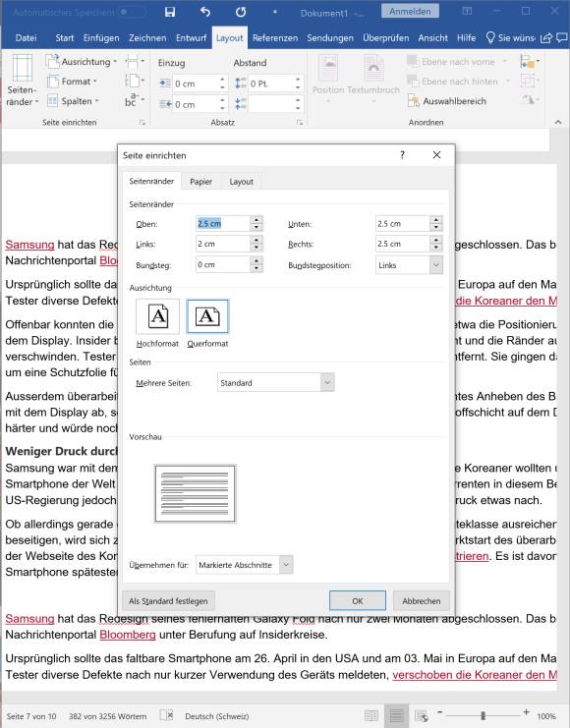Click the spell check icon in status bar
The height and width of the screenshot is (728, 570).
point(166,715)
